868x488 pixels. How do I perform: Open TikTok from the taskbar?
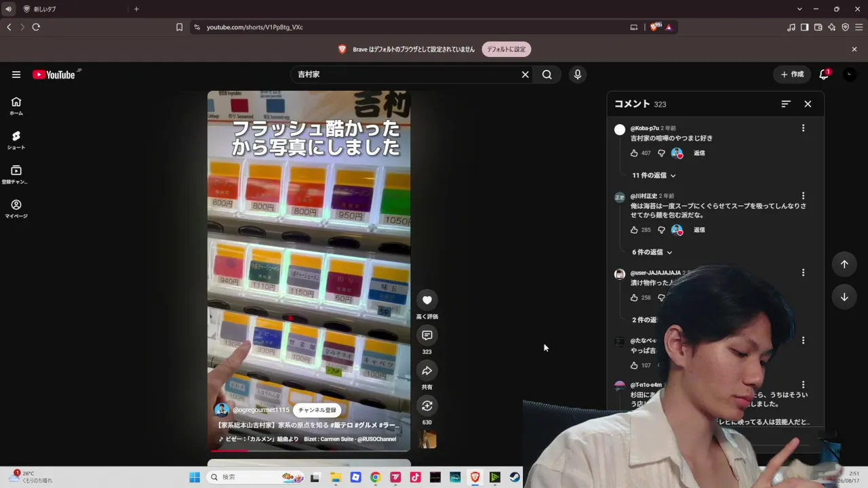pos(415,477)
